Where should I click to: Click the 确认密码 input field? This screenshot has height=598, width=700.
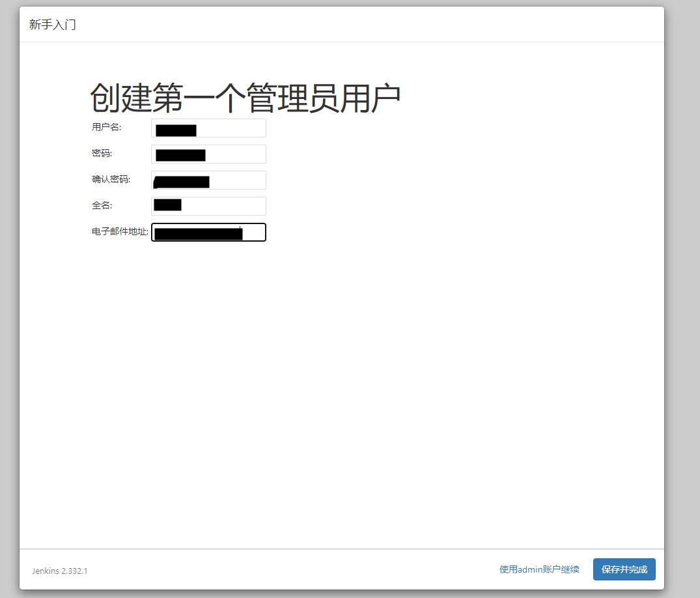pos(208,180)
